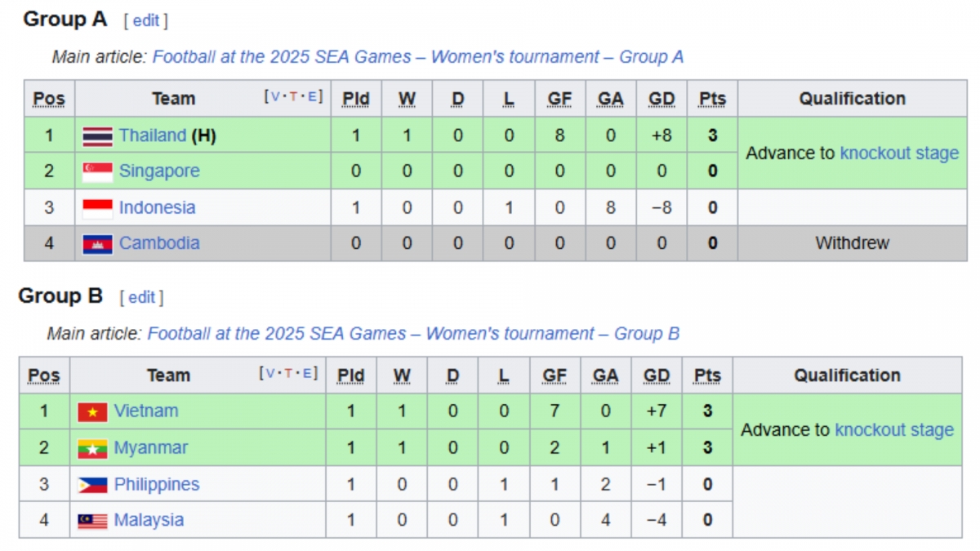Image resolution: width=980 pixels, height=551 pixels.
Task: Open the Group B main article link
Action: point(413,334)
